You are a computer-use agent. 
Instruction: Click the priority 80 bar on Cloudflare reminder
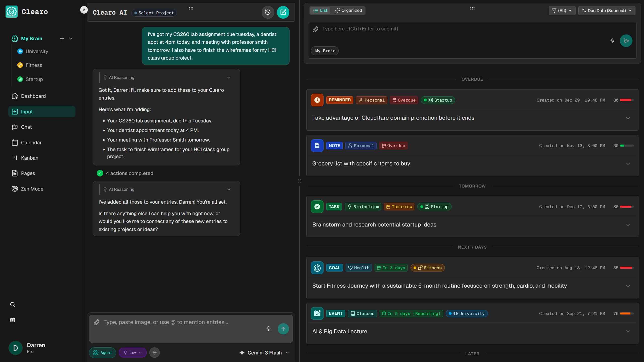click(x=627, y=100)
